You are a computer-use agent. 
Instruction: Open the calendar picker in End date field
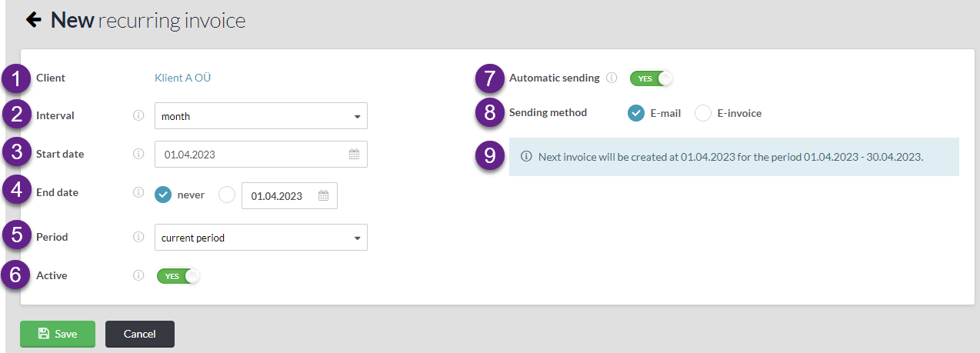(x=324, y=196)
